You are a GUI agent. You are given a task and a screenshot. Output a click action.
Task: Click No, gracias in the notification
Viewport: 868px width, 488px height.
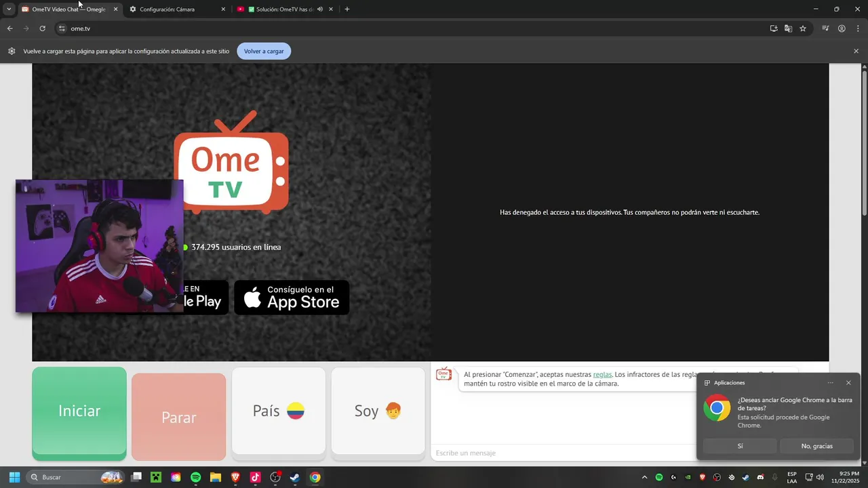point(816,446)
